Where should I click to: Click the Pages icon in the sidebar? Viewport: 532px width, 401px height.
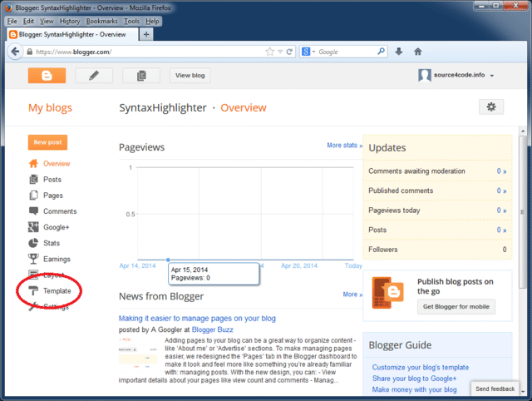coord(33,196)
